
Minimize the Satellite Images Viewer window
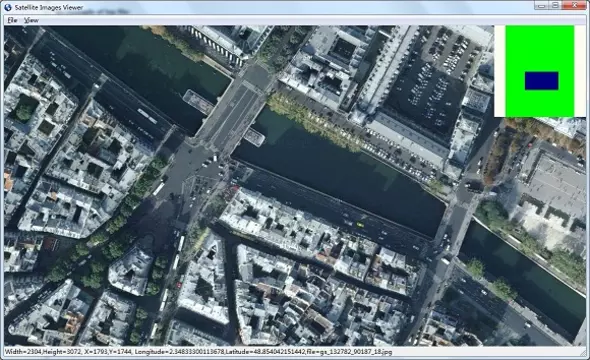(541, 5)
